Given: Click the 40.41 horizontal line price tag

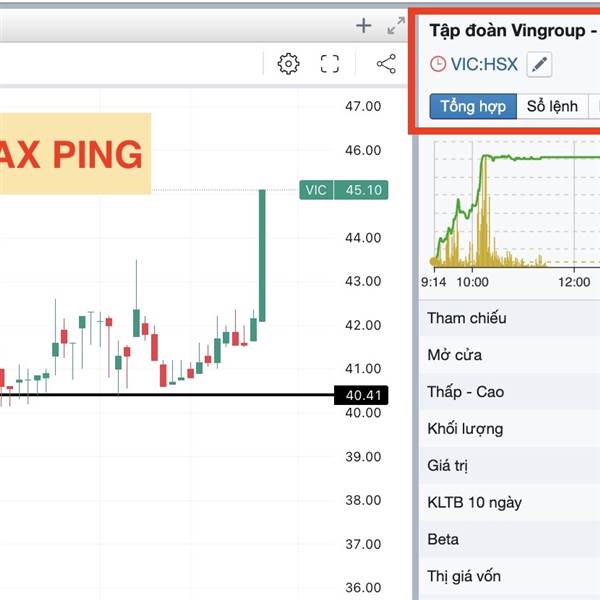Looking at the screenshot, I should (361, 395).
